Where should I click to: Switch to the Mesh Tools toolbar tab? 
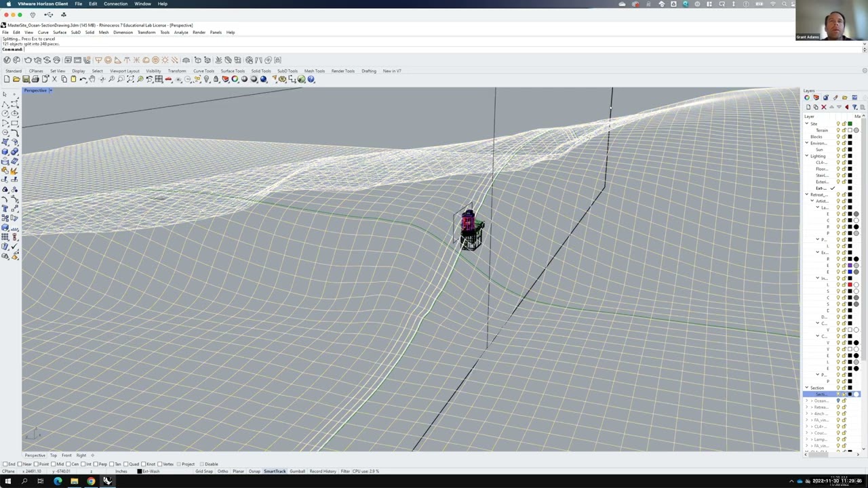pyautogui.click(x=314, y=71)
